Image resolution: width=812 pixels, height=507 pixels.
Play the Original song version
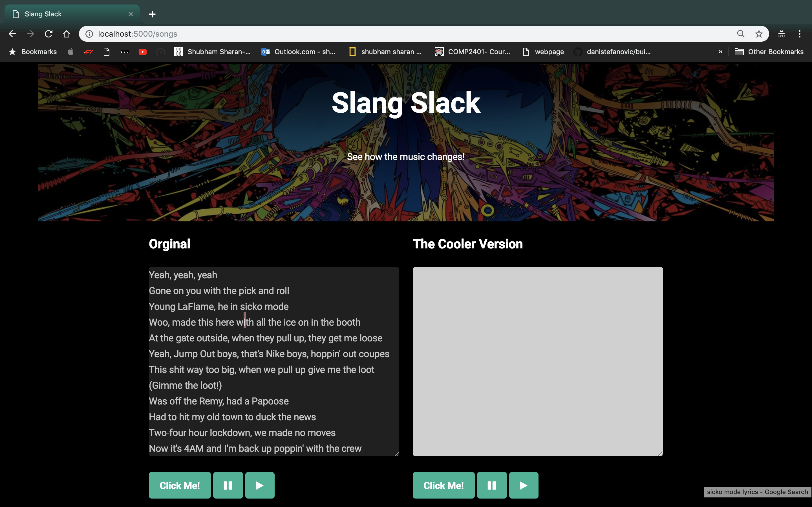[260, 485]
